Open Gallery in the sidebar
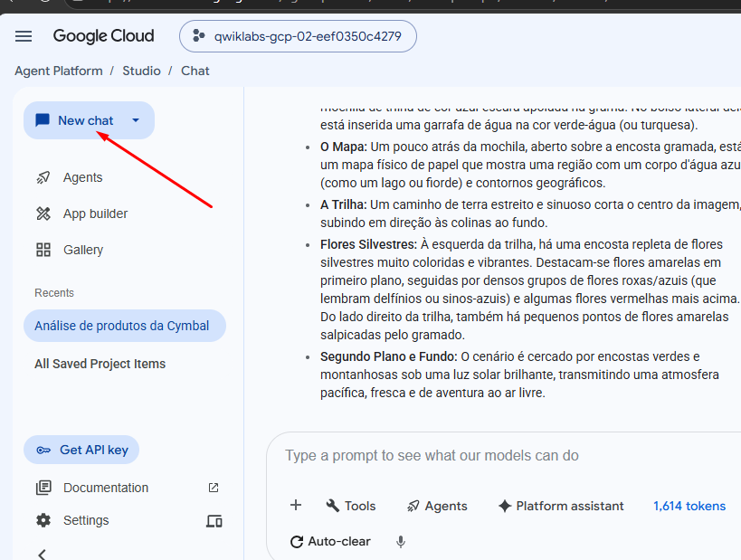 click(83, 250)
